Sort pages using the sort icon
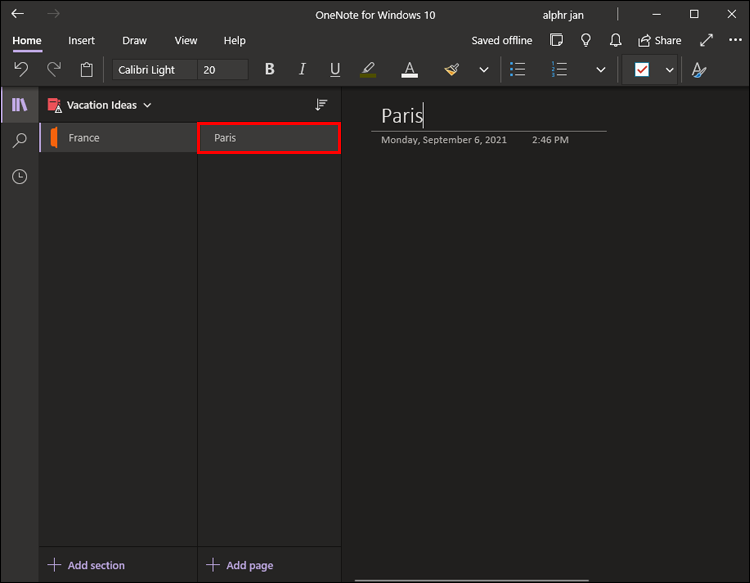 click(321, 105)
